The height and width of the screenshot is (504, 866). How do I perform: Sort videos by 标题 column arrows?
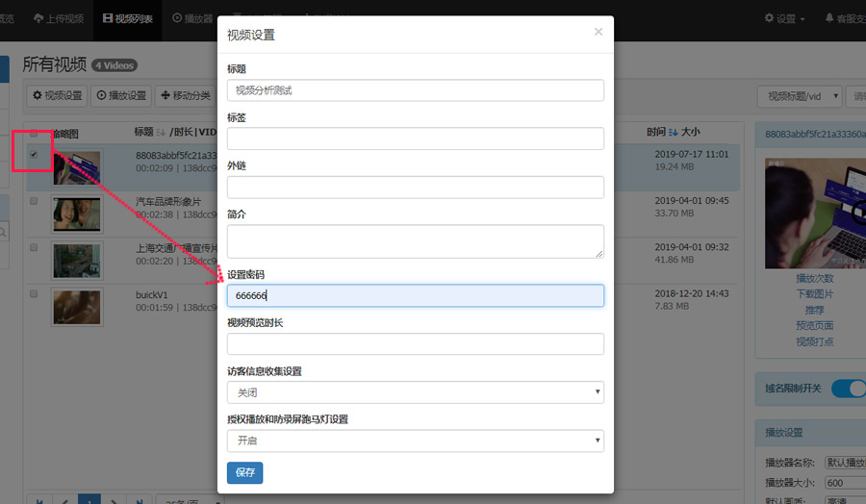[x=161, y=132]
